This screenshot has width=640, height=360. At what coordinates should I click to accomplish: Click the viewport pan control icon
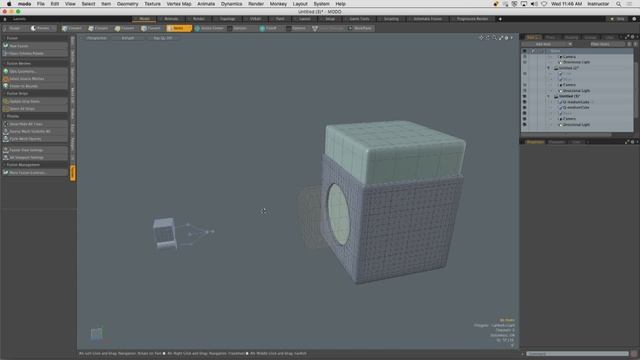(481, 38)
